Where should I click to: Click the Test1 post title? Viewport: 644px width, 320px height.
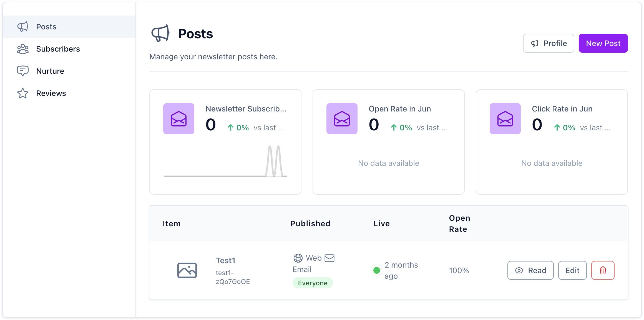226,260
